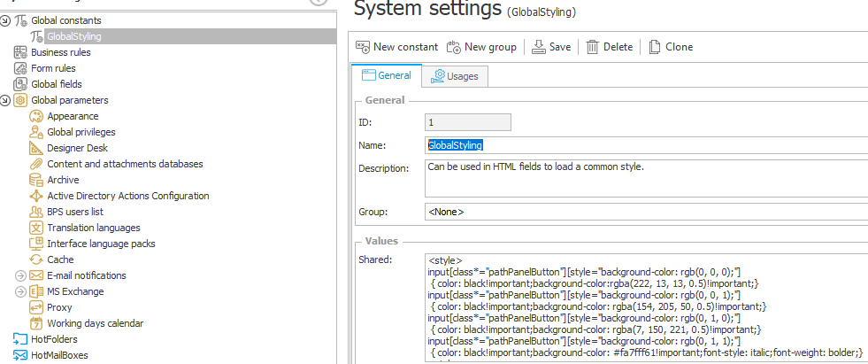Click the Clone toolbar button
Image resolution: width=868 pixels, height=364 pixels.
coord(671,47)
